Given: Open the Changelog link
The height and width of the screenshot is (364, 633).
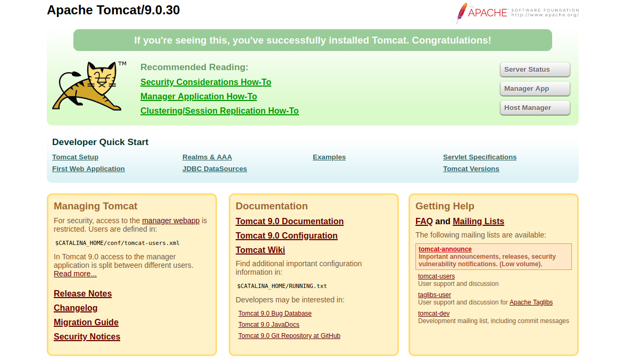Looking at the screenshot, I should point(76,308).
